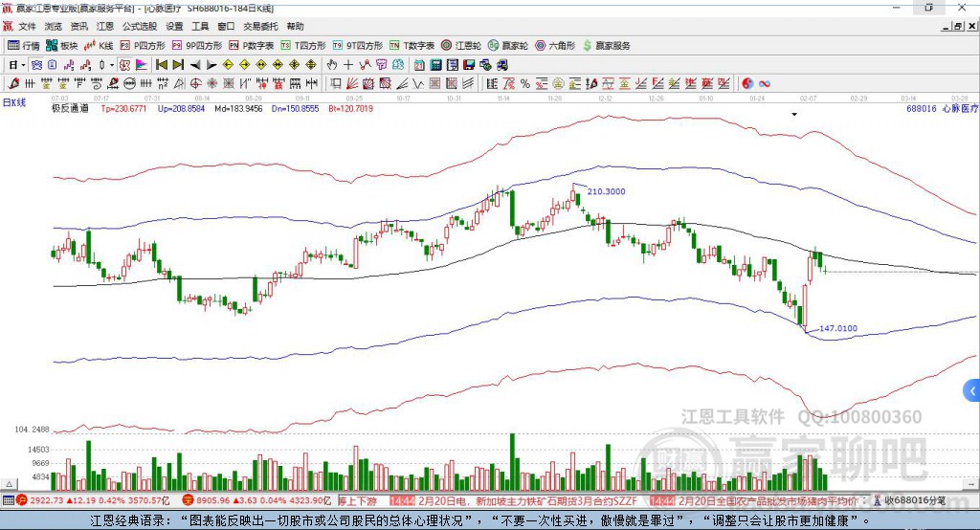The image size is (980, 530).
Task: Click the 收688016分笔 status item
Action: tap(909, 500)
